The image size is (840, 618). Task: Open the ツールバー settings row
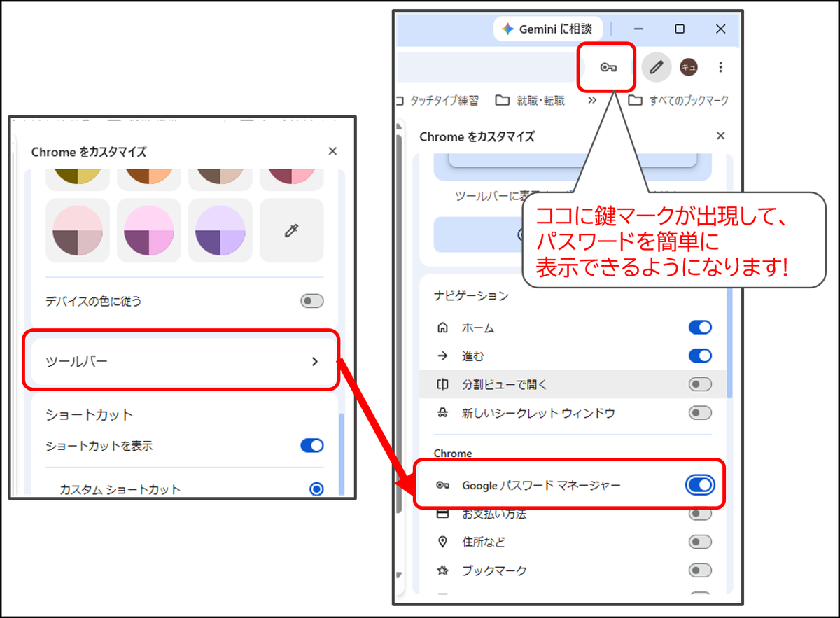[x=181, y=361]
